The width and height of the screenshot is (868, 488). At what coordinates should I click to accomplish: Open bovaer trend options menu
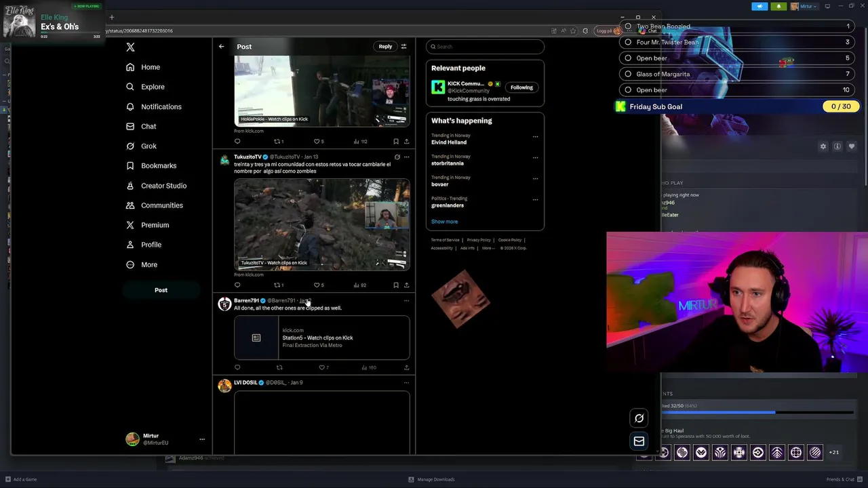click(x=535, y=179)
